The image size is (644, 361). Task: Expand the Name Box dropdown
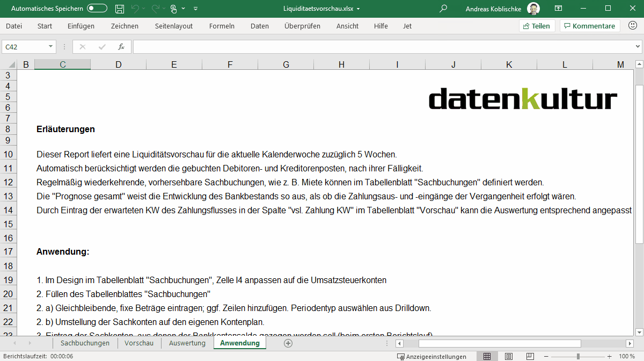coord(51,47)
